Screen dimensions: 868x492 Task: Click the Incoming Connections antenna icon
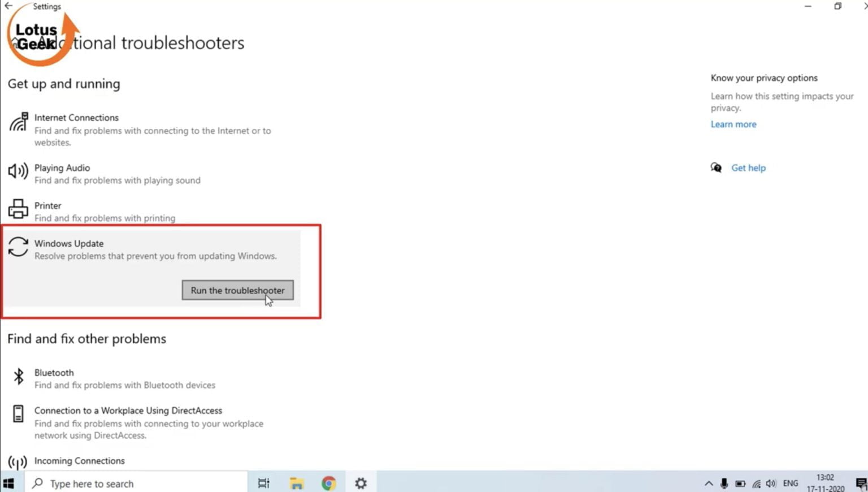[x=18, y=463]
